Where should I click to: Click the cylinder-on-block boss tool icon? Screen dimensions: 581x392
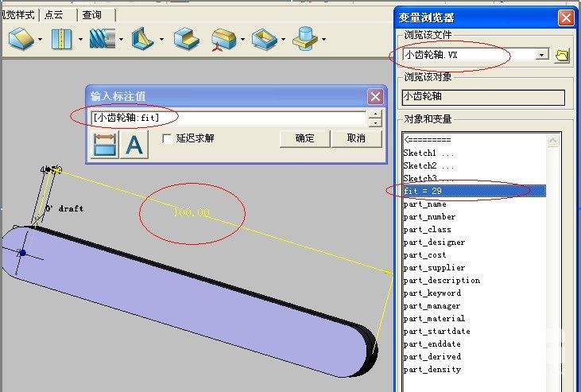coord(304,37)
